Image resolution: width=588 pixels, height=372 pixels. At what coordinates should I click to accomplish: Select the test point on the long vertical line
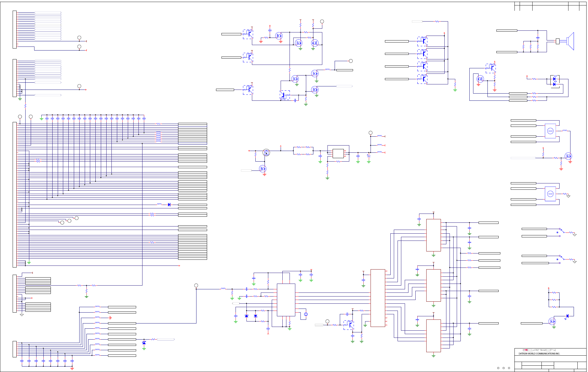click(x=196, y=285)
